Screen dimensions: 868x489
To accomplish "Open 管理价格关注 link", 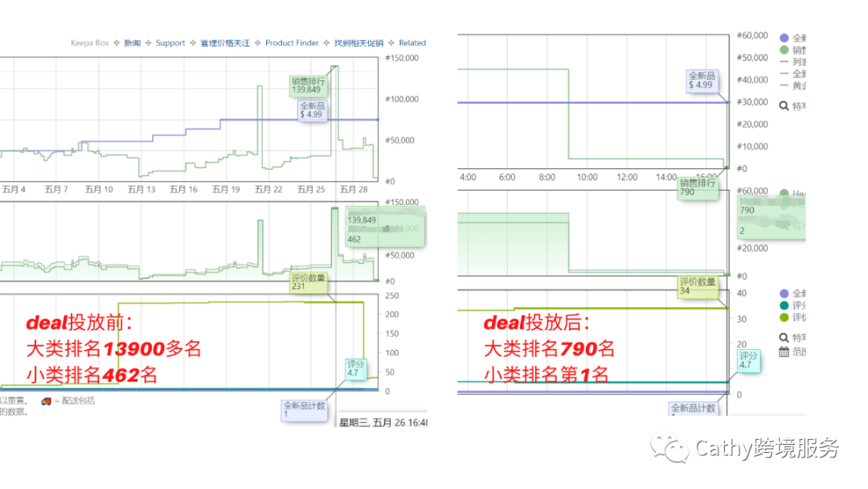I will 225,43.
